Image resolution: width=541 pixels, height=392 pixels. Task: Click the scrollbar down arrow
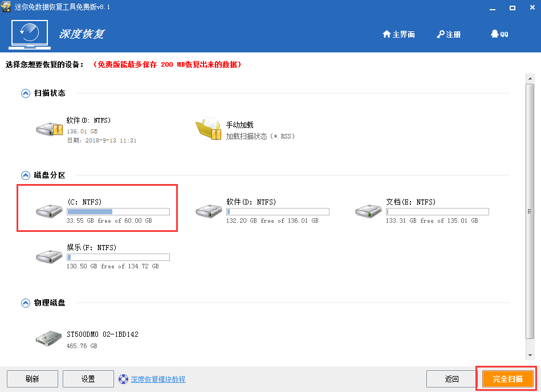530,355
